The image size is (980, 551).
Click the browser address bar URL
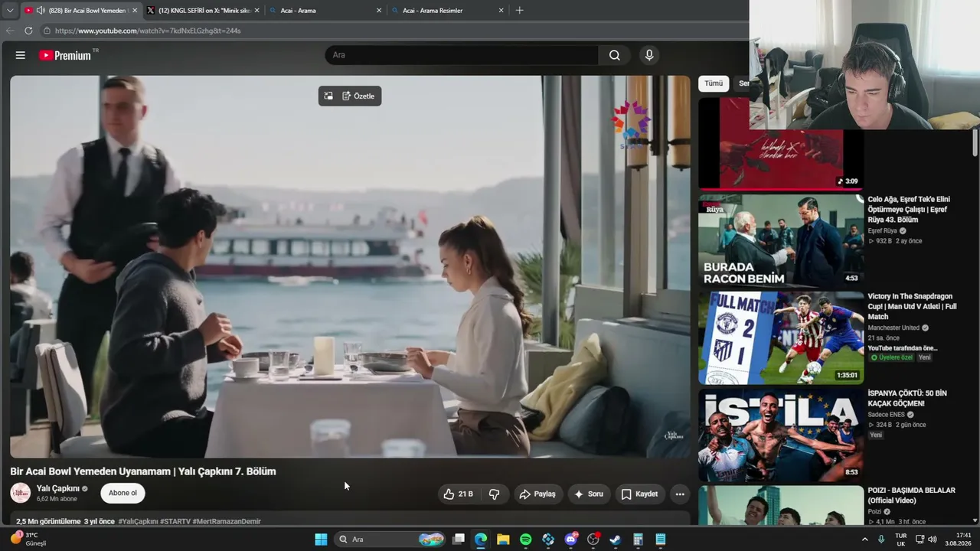148,31
